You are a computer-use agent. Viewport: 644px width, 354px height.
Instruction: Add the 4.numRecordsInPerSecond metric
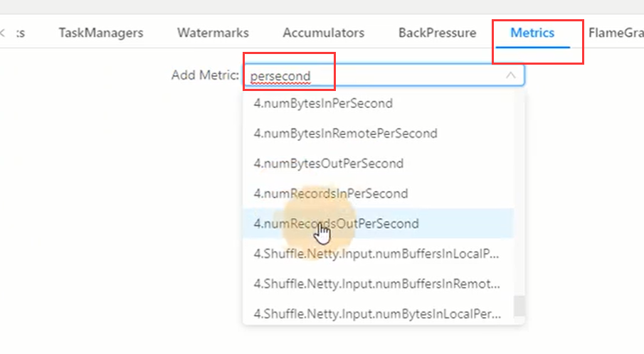(330, 193)
